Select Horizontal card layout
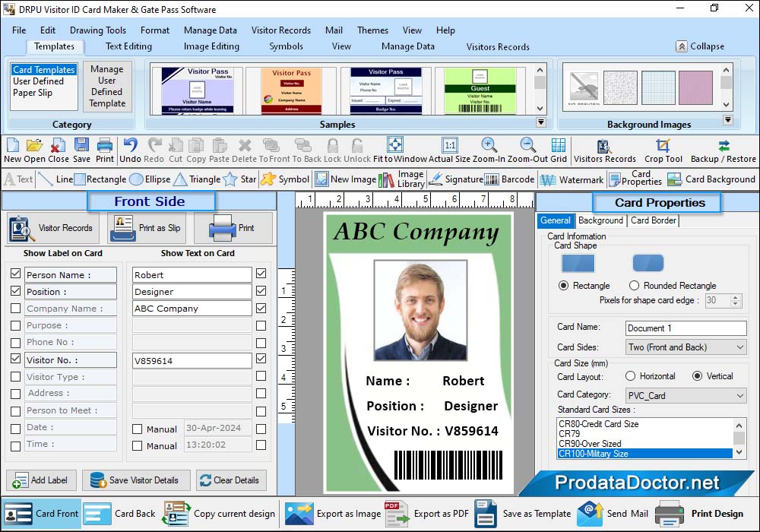 point(630,376)
